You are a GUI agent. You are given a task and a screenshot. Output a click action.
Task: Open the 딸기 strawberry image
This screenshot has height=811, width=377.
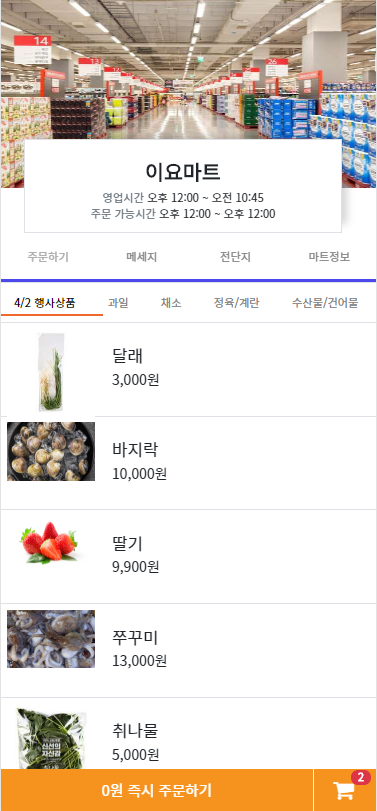[x=51, y=542]
